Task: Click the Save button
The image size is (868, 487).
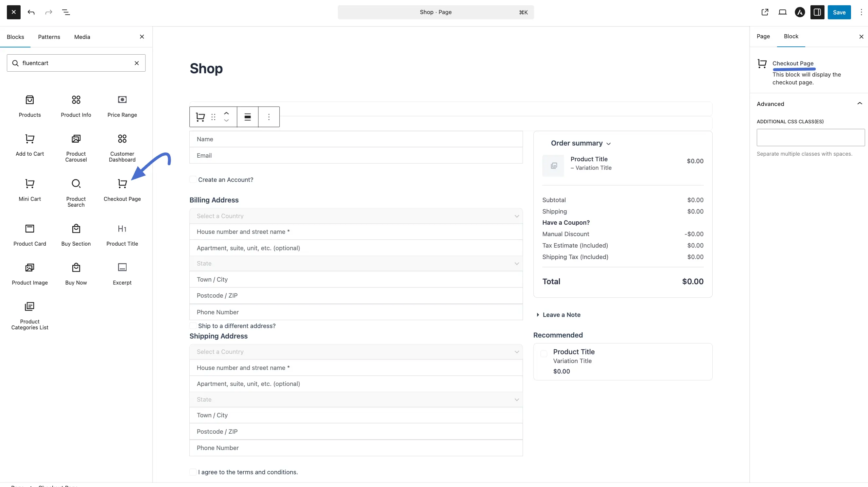Action: 839,12
